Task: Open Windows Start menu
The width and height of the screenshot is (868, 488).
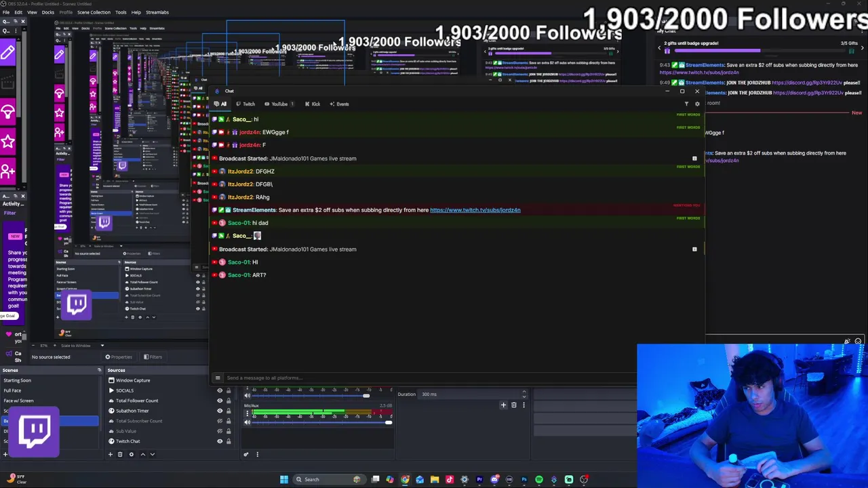Action: [284, 479]
